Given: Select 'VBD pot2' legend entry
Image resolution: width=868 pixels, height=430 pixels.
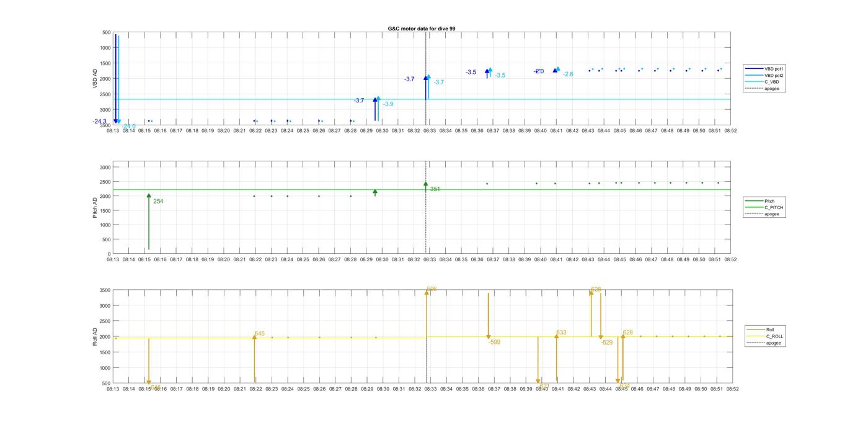Looking at the screenshot, I should point(763,75).
